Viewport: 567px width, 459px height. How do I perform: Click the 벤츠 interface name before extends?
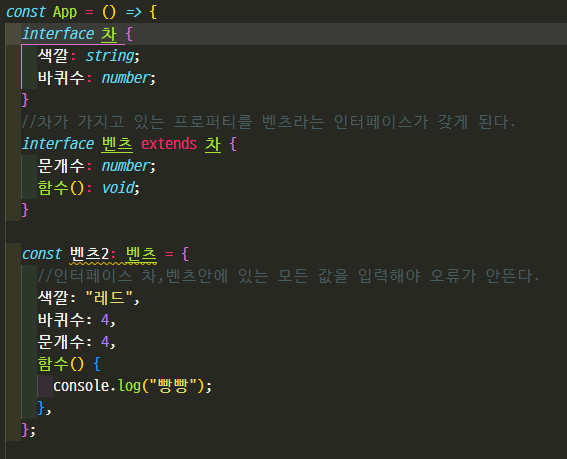point(117,144)
